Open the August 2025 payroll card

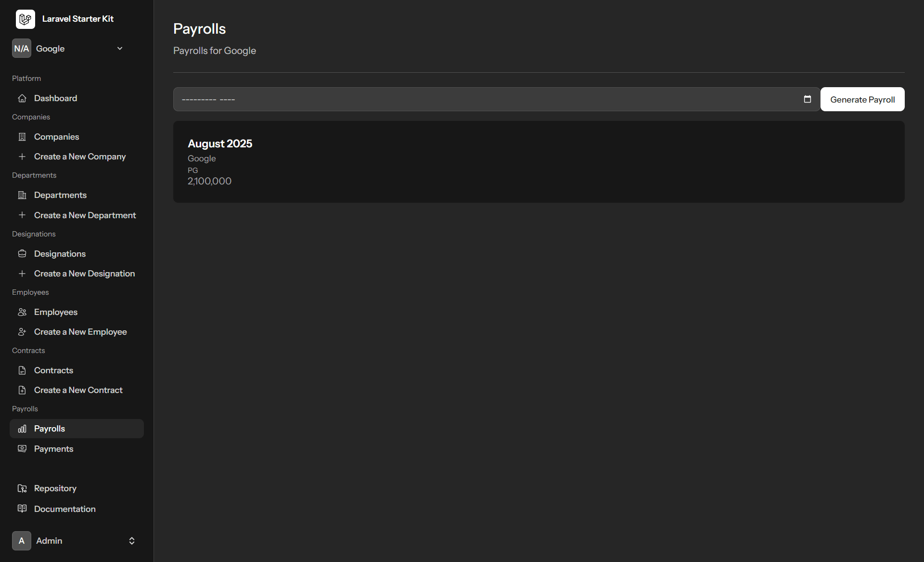click(539, 162)
